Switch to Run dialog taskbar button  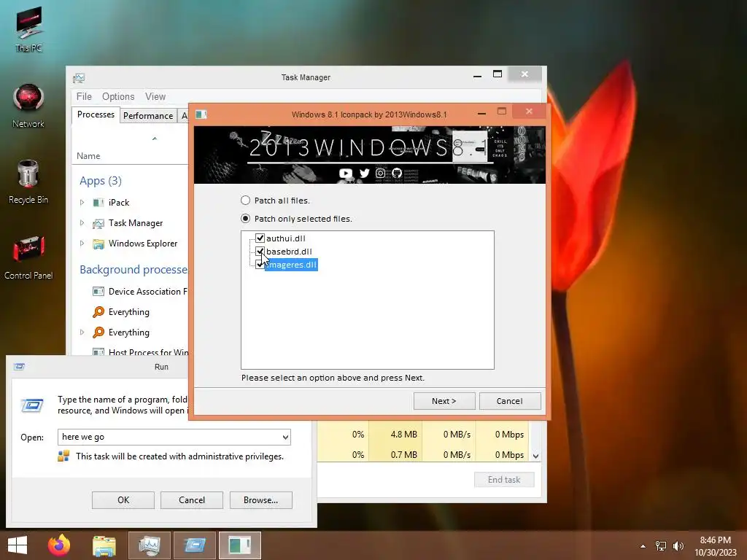point(195,545)
